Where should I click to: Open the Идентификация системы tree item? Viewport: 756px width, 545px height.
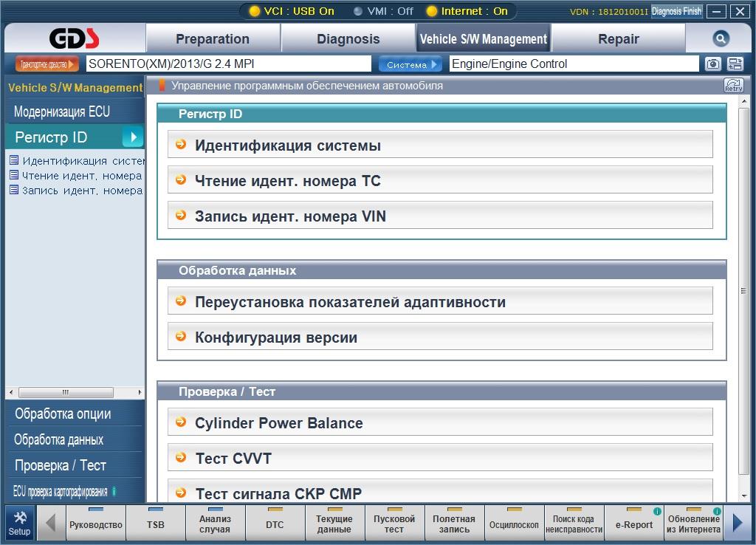pos(77,160)
